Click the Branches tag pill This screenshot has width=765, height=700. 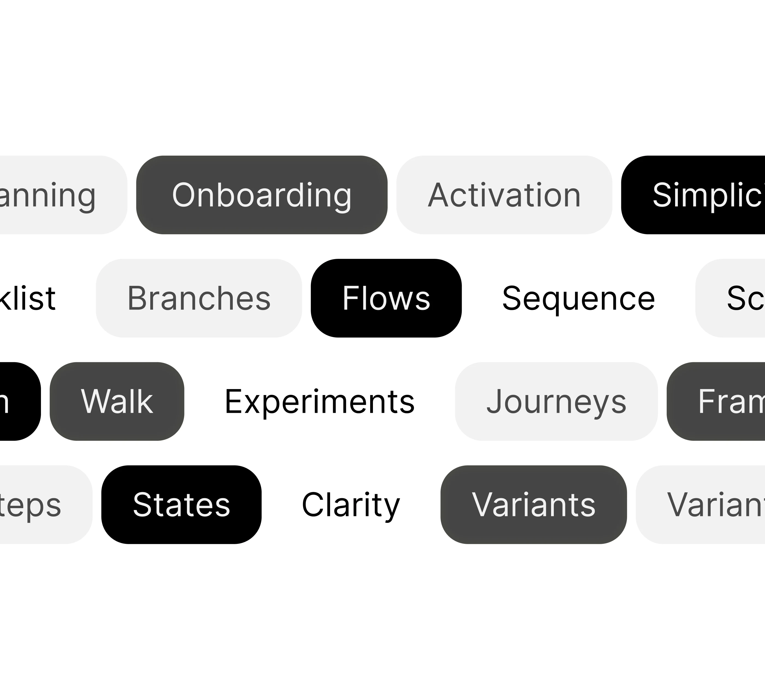(199, 298)
